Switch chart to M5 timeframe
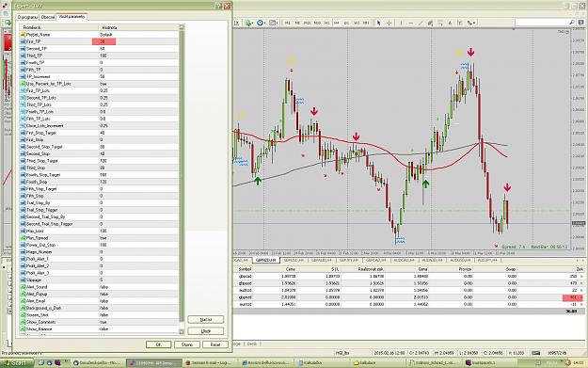This screenshot has width=588, height=368. coord(297,23)
